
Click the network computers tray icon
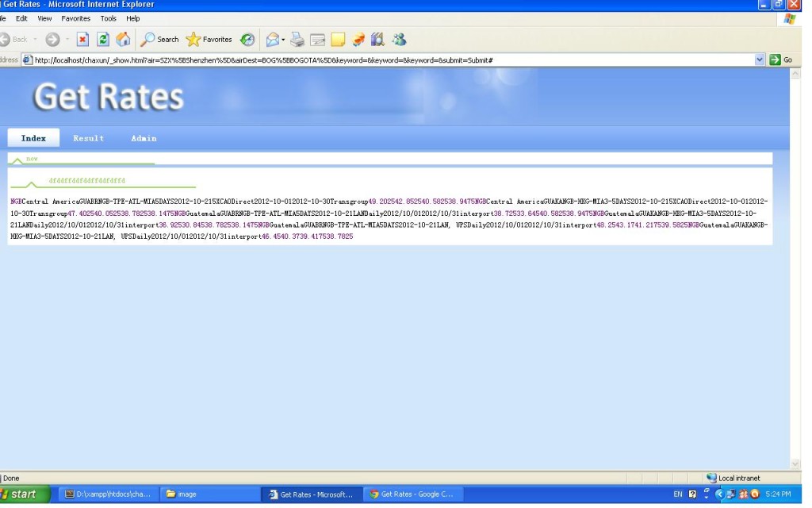[x=730, y=494]
